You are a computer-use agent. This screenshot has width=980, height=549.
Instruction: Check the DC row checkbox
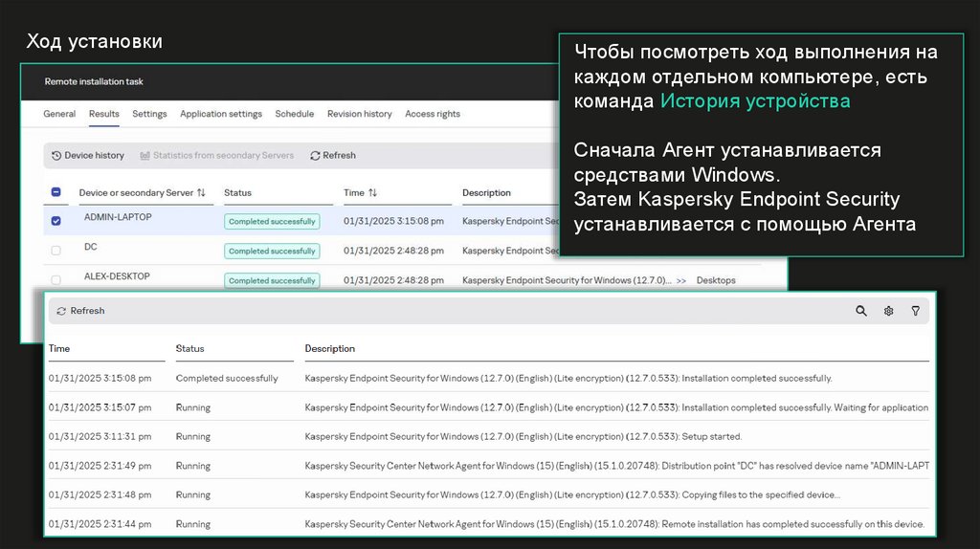point(56,251)
